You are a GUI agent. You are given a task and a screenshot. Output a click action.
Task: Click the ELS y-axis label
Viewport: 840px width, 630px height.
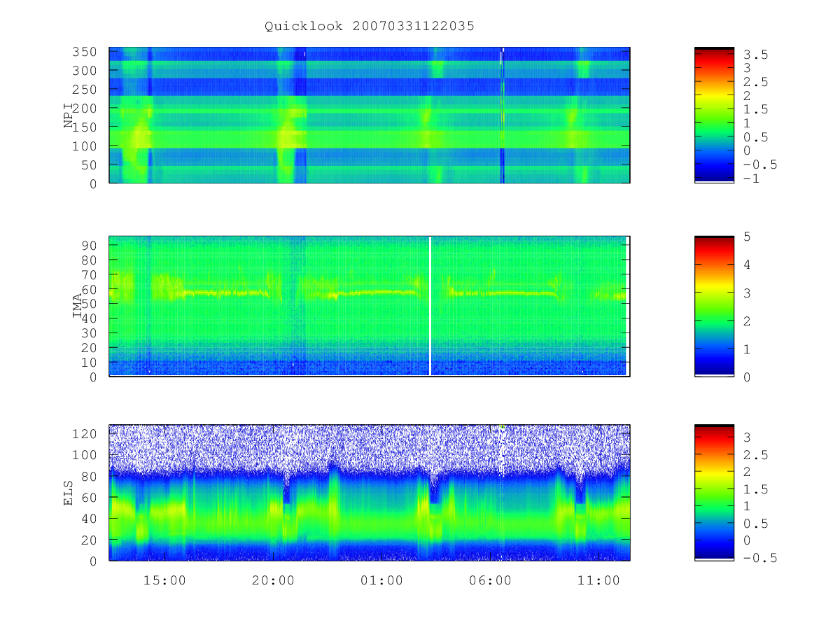coord(69,493)
